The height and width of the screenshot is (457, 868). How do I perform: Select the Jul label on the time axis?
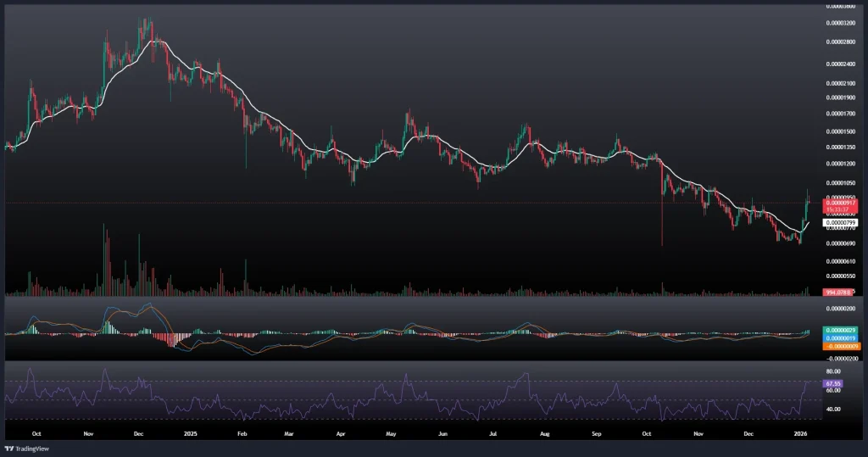492,432
